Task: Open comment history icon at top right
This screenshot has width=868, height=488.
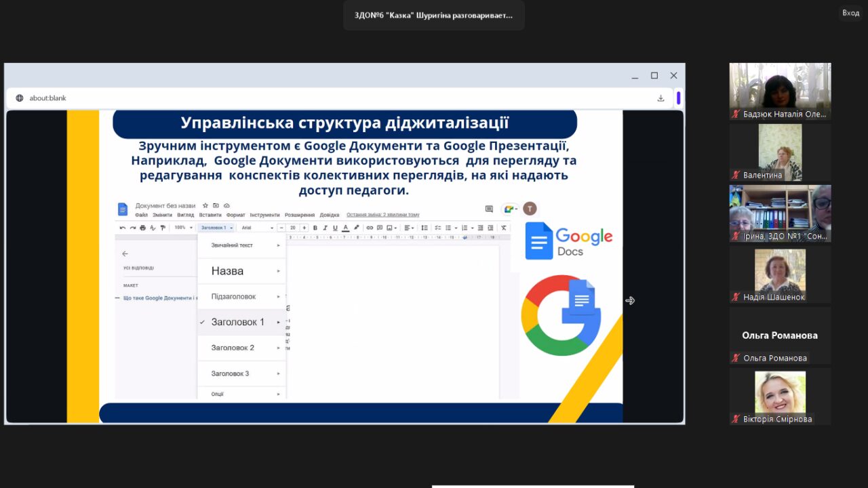Action: (489, 209)
